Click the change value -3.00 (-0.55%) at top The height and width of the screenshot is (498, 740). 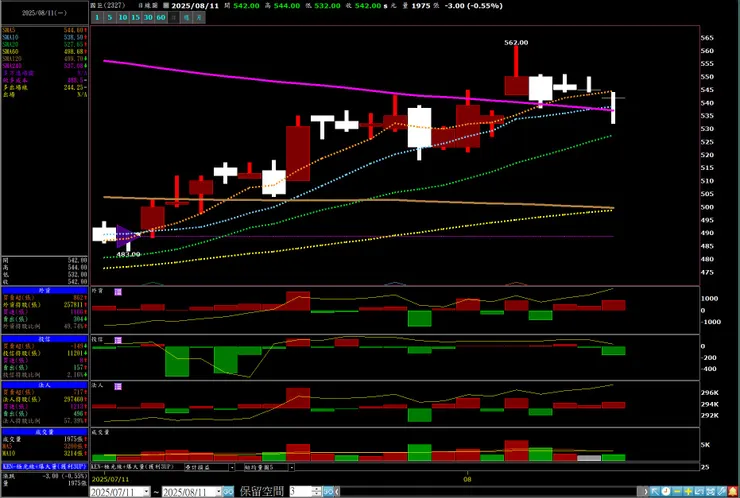coord(473,6)
